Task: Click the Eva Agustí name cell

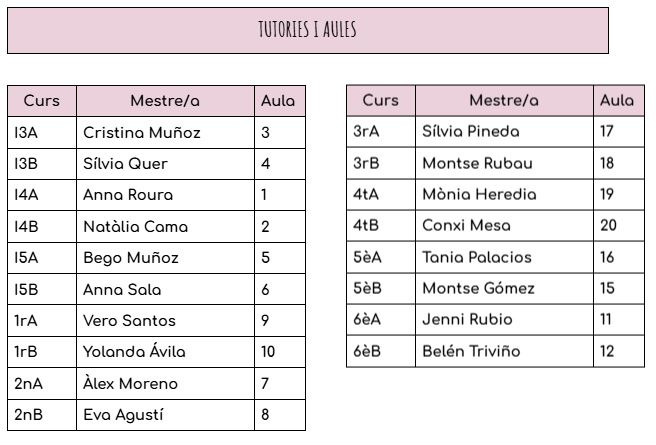Action: (x=164, y=415)
